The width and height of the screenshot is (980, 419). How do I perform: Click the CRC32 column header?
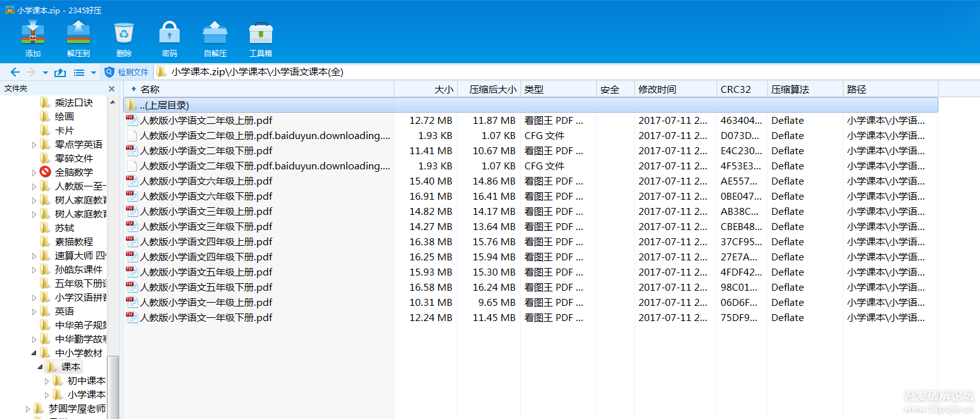click(x=742, y=89)
